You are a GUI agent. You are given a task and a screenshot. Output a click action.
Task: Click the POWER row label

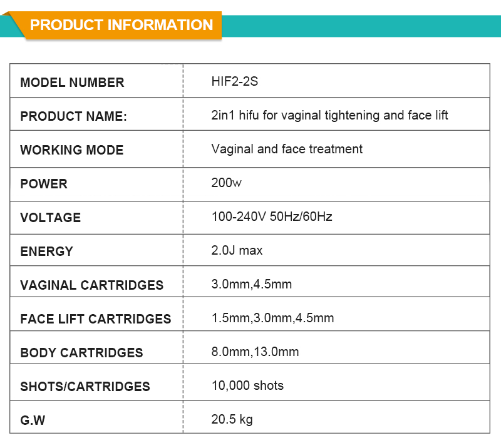pos(44,184)
